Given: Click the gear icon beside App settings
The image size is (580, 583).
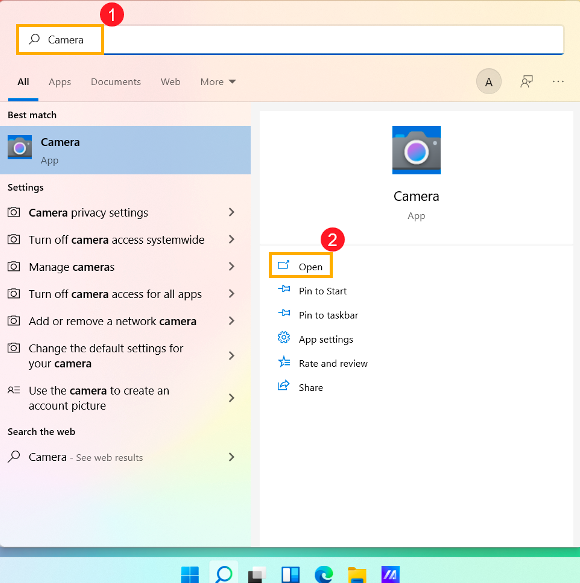Looking at the screenshot, I should point(284,338).
